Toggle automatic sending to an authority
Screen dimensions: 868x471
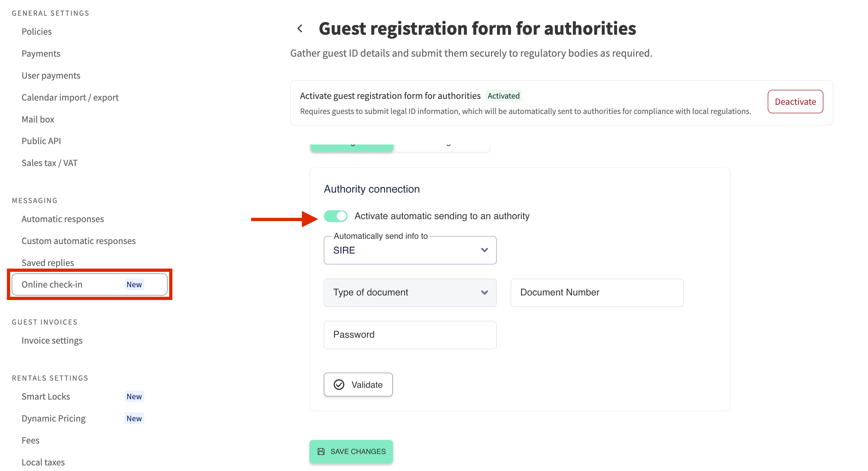(336, 216)
